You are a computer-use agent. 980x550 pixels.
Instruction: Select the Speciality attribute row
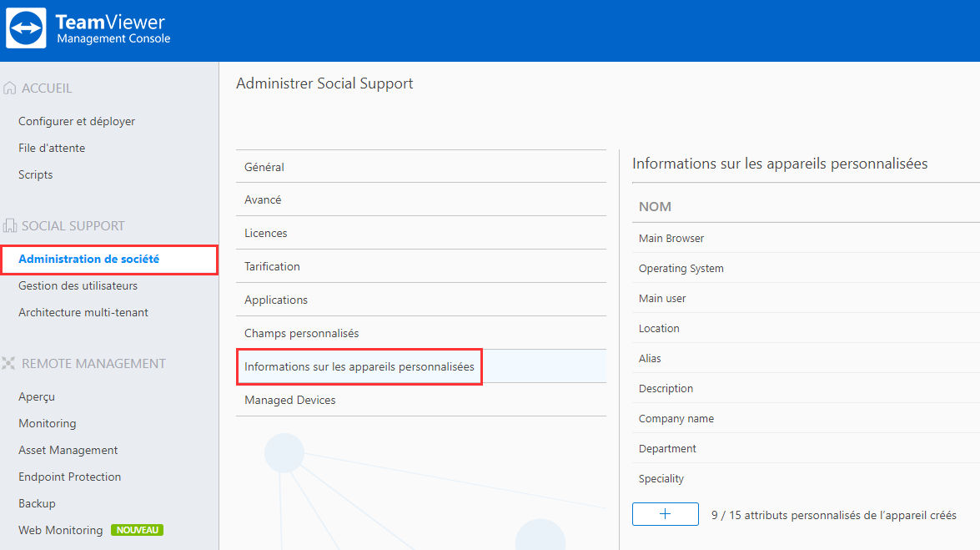click(806, 479)
